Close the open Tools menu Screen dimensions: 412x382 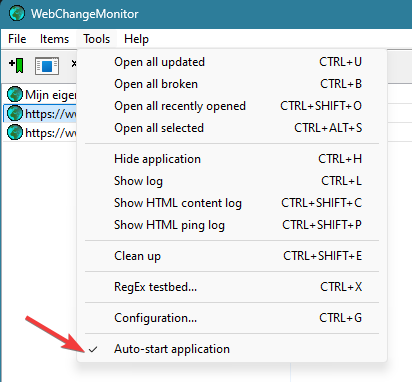pos(97,39)
